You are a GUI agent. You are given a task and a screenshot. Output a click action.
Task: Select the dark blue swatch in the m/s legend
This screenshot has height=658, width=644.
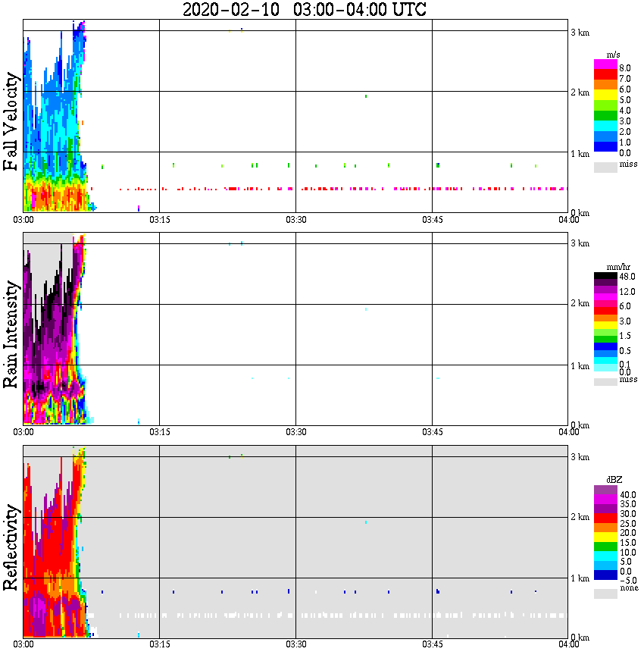pyautogui.click(x=605, y=147)
